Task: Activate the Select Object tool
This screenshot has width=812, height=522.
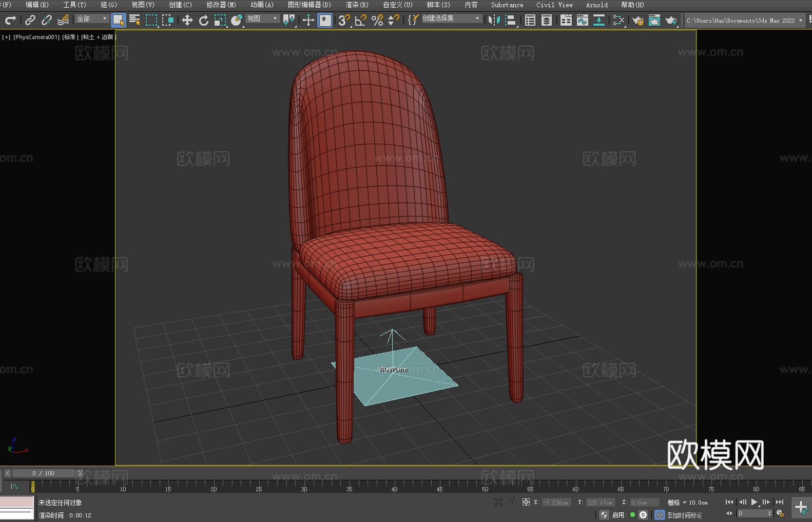Action: tap(119, 20)
